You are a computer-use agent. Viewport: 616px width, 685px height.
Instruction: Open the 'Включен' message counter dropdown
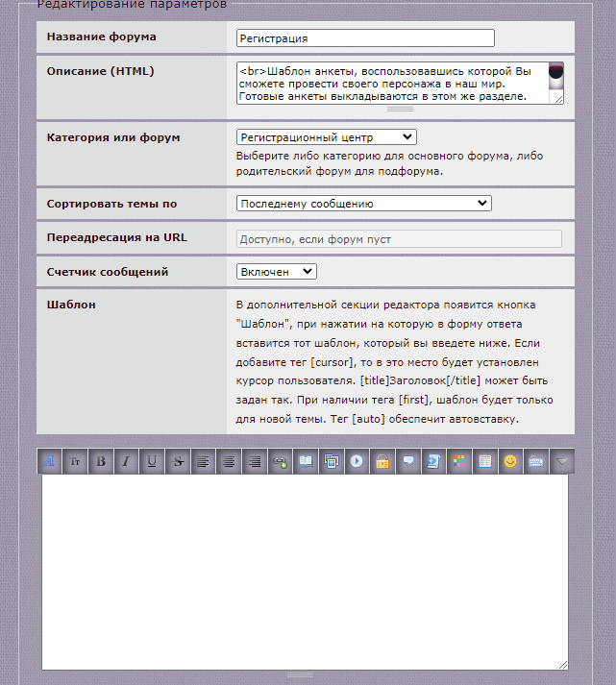coord(276,272)
